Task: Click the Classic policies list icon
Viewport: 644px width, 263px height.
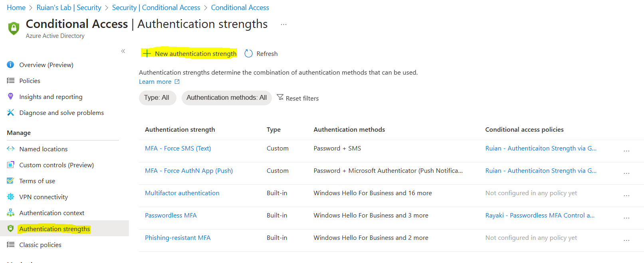Action: pos(10,245)
